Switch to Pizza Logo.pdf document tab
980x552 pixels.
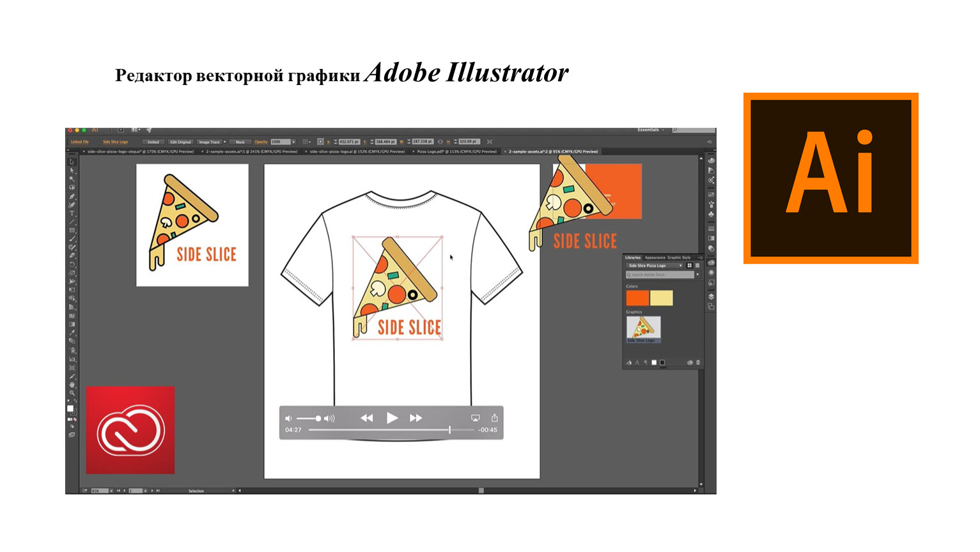456,152
